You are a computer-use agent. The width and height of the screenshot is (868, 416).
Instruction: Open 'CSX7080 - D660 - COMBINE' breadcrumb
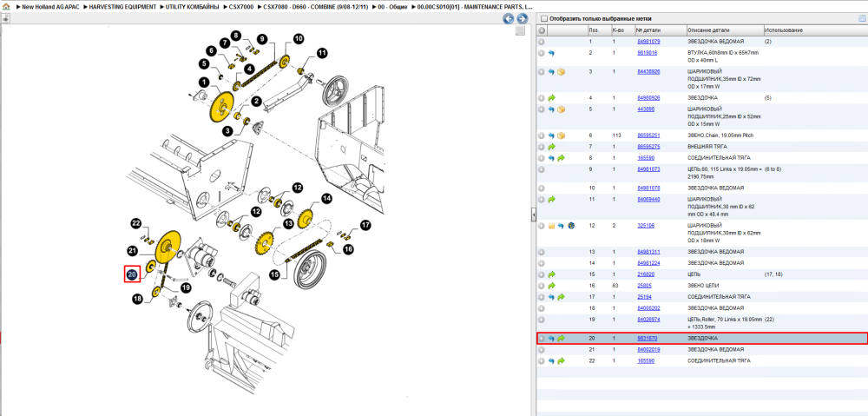pyautogui.click(x=316, y=8)
